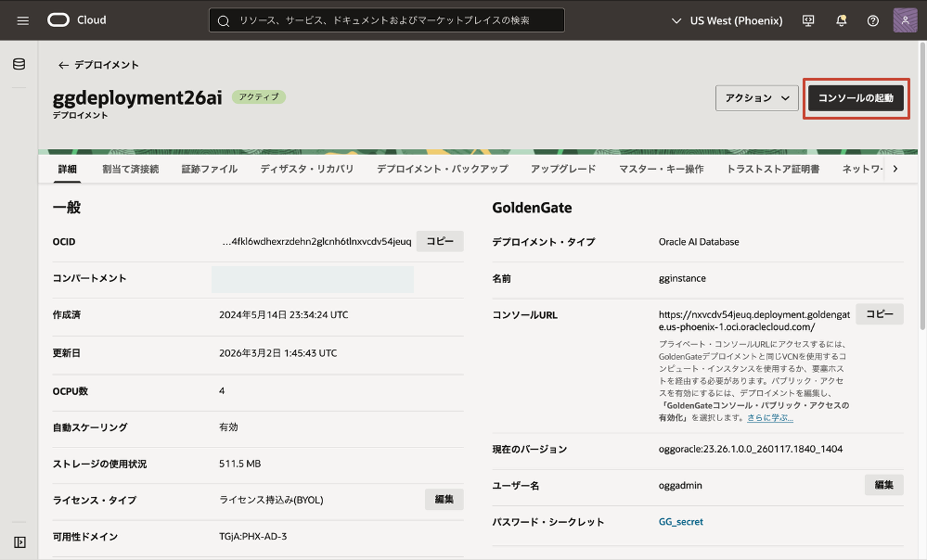The width and height of the screenshot is (927, 560).
Task: Click the コンソールの起動 button
Action: pos(856,98)
